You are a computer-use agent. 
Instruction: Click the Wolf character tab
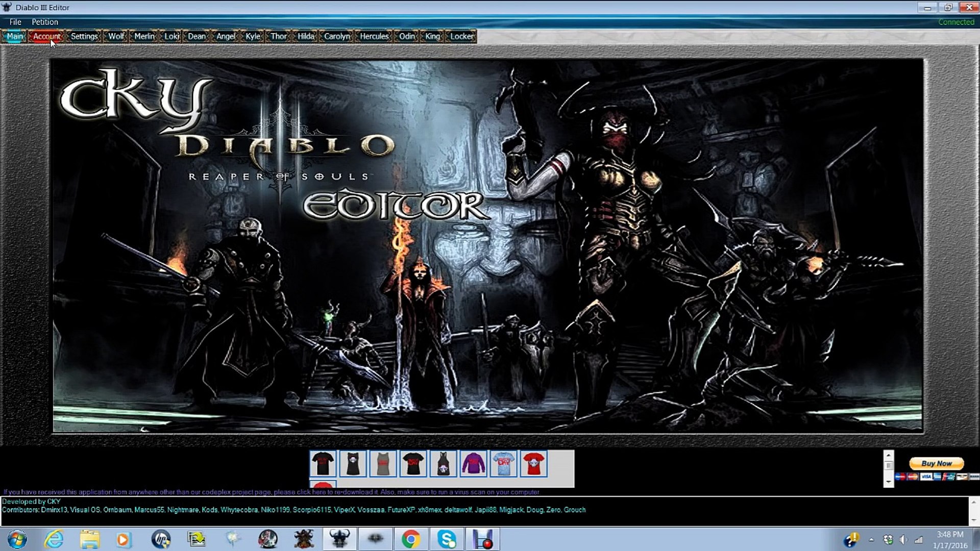click(x=116, y=36)
